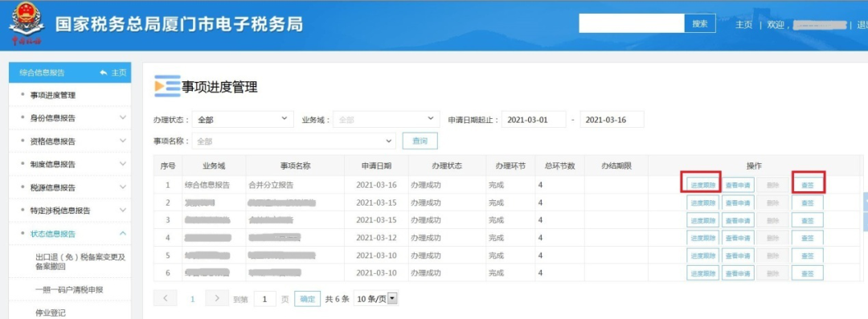Click the start date field 2021-03-01

pos(534,119)
